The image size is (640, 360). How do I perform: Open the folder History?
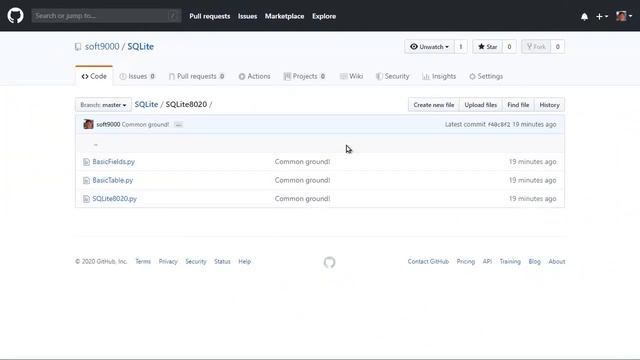click(x=549, y=105)
